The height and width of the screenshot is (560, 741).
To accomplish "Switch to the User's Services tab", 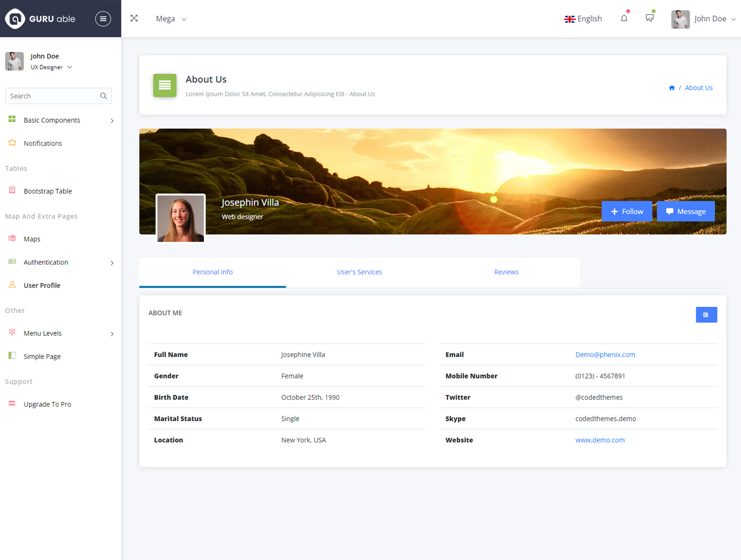I will pyautogui.click(x=359, y=272).
